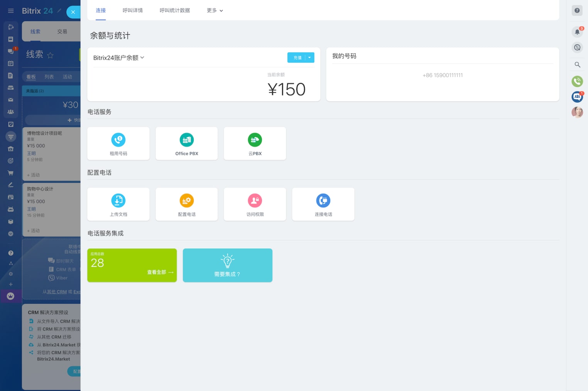Switch to the 呼叫详情 tab
Image resolution: width=588 pixels, height=391 pixels.
(133, 10)
